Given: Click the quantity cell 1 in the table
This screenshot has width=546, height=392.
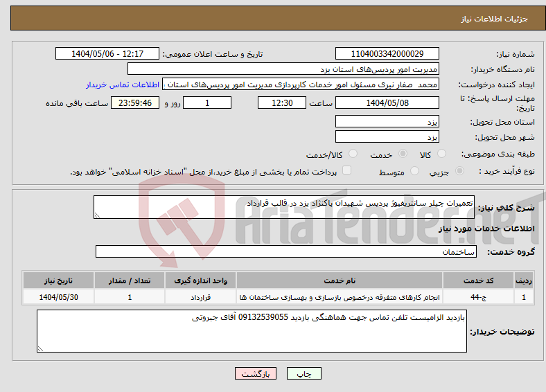Looking at the screenshot, I should 130,297.
